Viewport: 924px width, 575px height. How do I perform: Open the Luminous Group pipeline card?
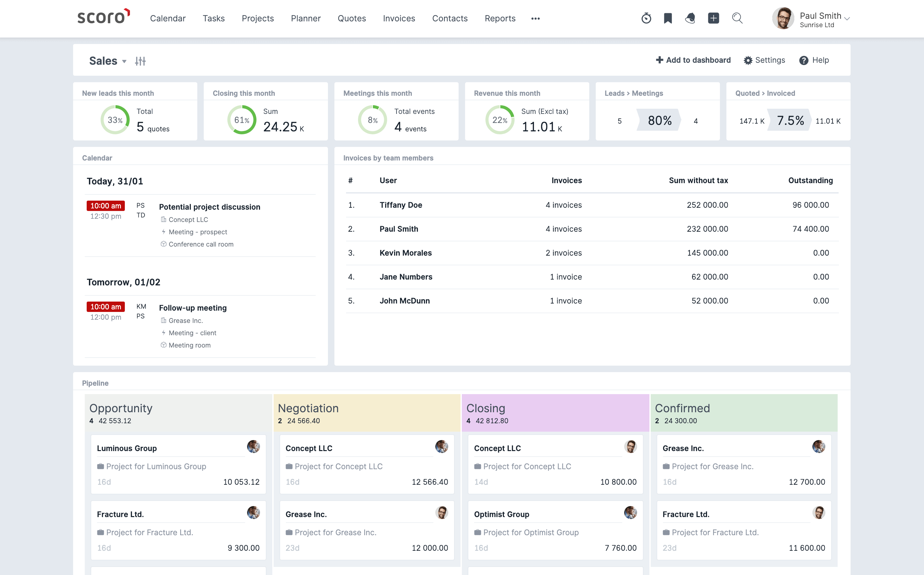178,464
